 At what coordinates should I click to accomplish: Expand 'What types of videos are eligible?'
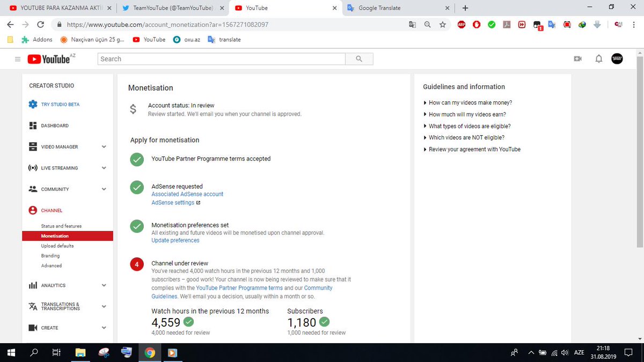[467, 126]
